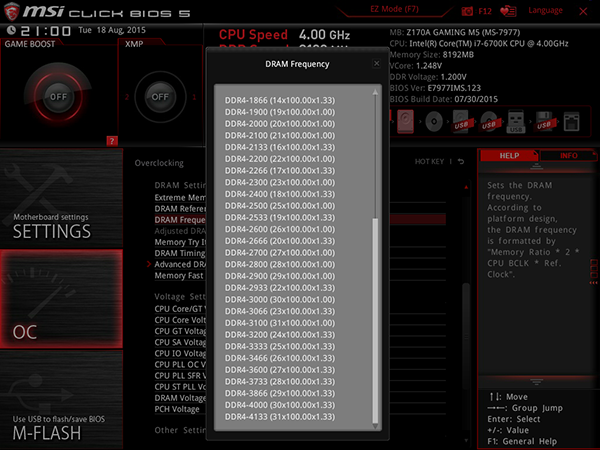Choose DDR4-1900 (19x100.00x1.00)
600x450 pixels.
[x=280, y=112]
